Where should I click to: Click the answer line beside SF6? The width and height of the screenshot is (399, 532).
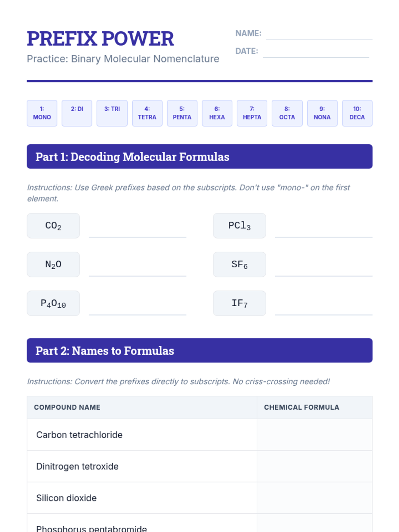324,269
